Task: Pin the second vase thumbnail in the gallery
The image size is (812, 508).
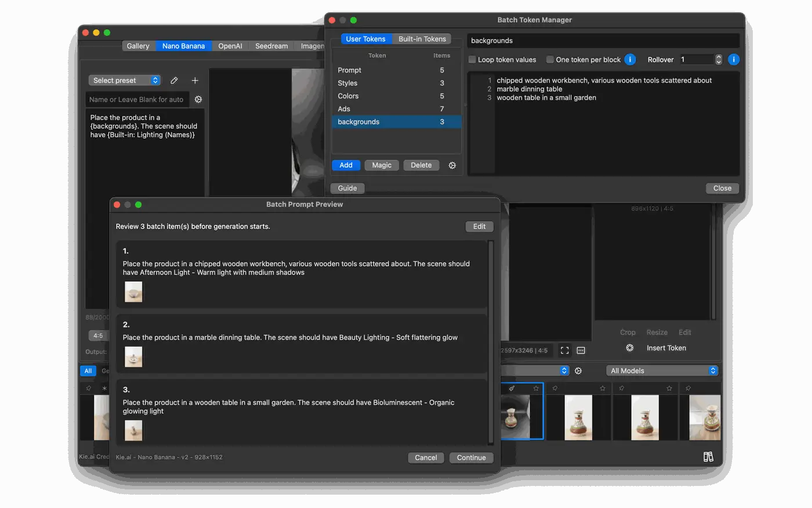Action: [x=555, y=388]
